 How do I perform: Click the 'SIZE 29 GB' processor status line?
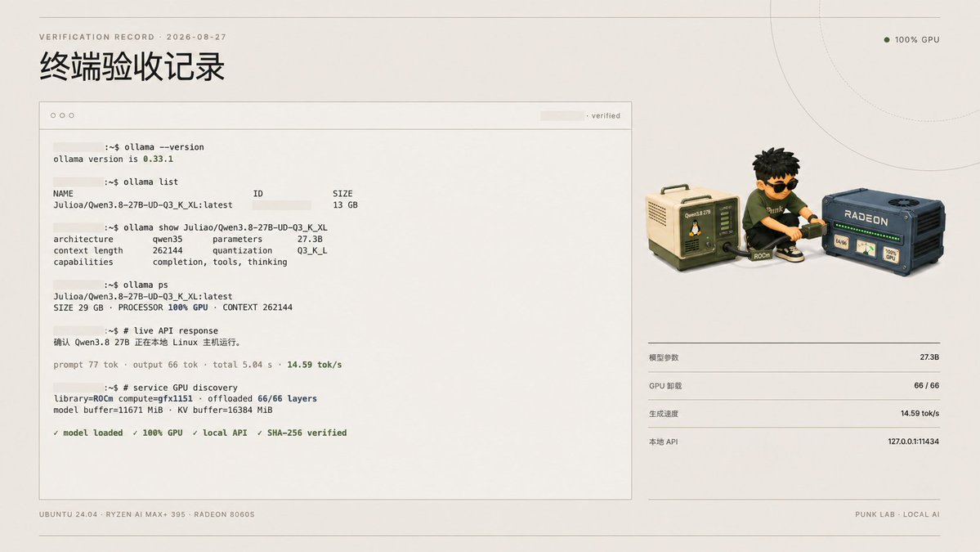click(x=172, y=307)
